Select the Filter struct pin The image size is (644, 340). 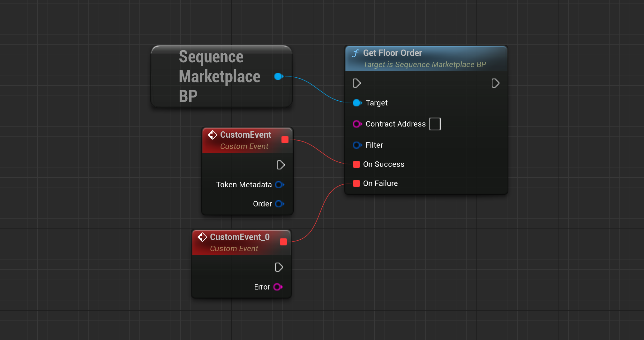click(357, 145)
